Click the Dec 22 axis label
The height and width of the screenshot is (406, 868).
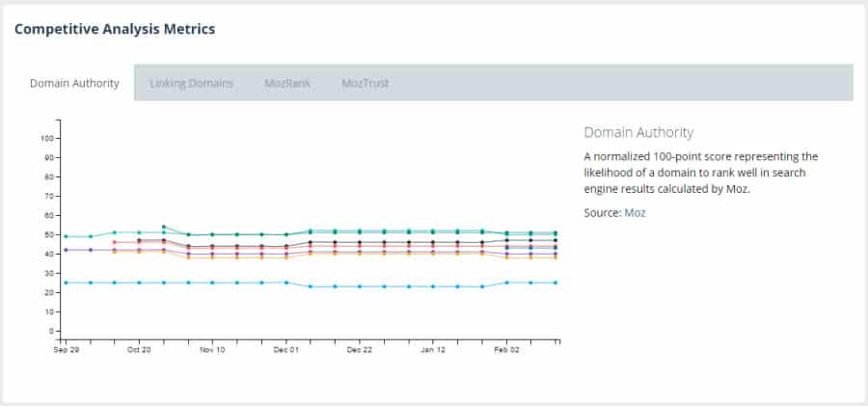[x=360, y=350]
